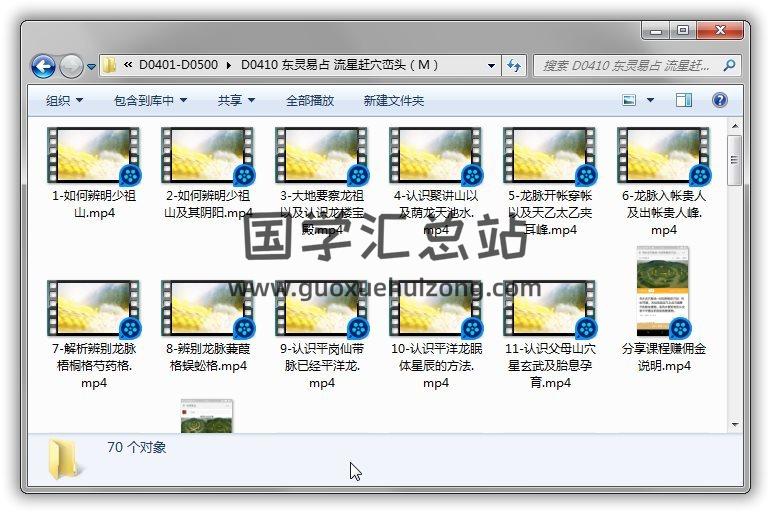Select 分享课程赚佣金说明.mp4 thumbnail

pyautogui.click(x=664, y=292)
